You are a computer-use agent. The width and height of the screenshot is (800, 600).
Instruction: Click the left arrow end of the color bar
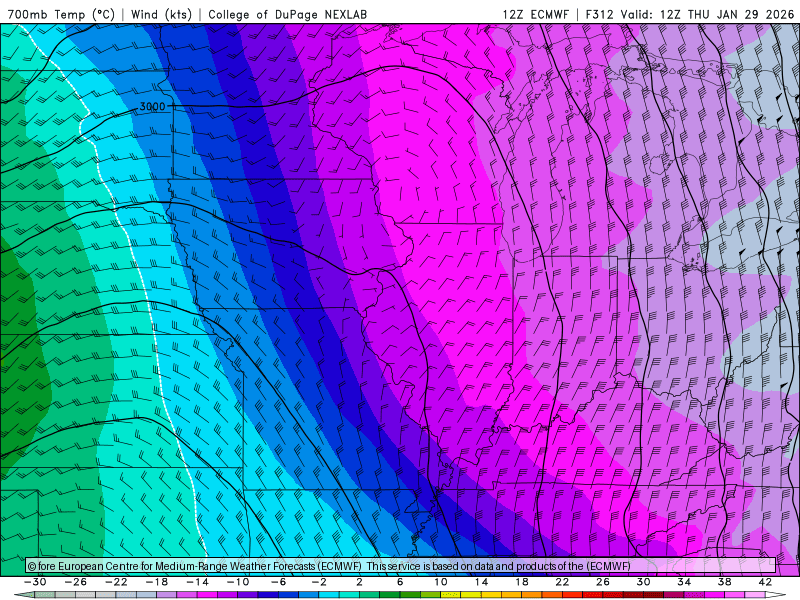point(24,595)
